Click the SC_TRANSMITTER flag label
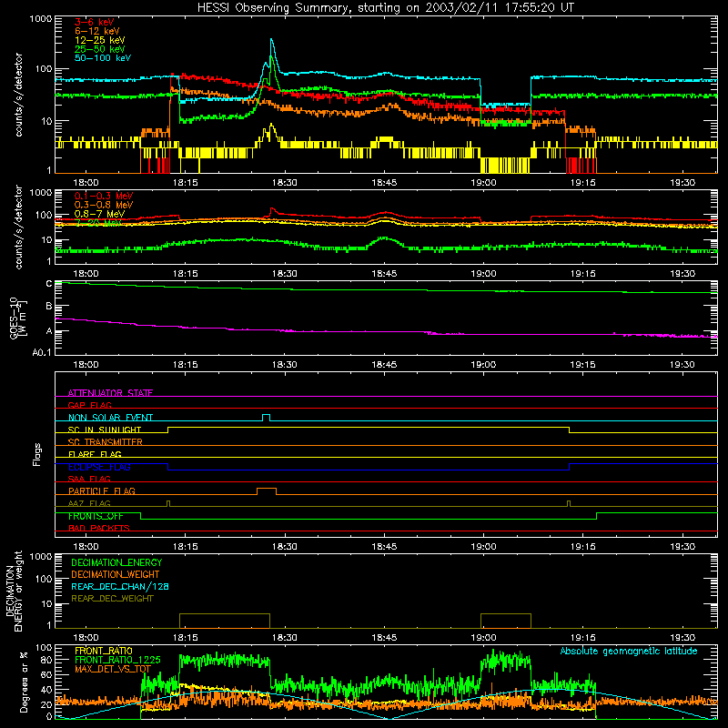The image size is (728, 728). (105, 442)
